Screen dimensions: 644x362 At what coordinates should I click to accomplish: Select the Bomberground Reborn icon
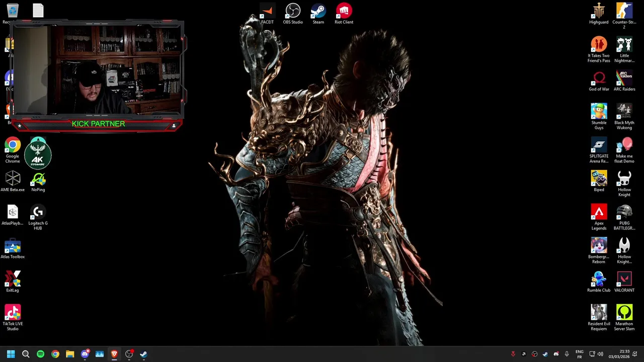[599, 251]
